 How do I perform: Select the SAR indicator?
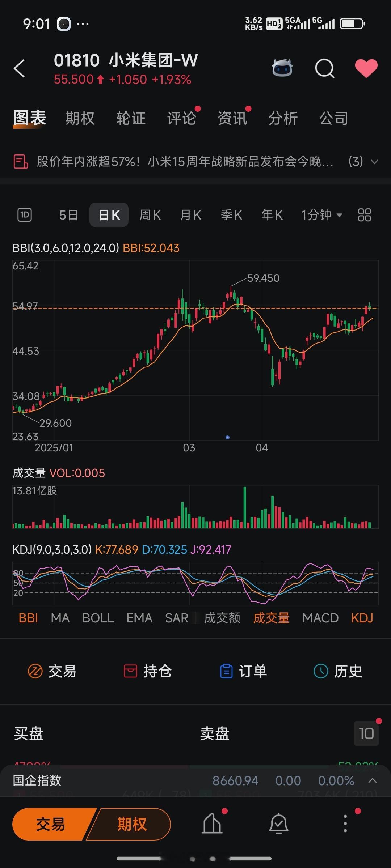point(177,618)
